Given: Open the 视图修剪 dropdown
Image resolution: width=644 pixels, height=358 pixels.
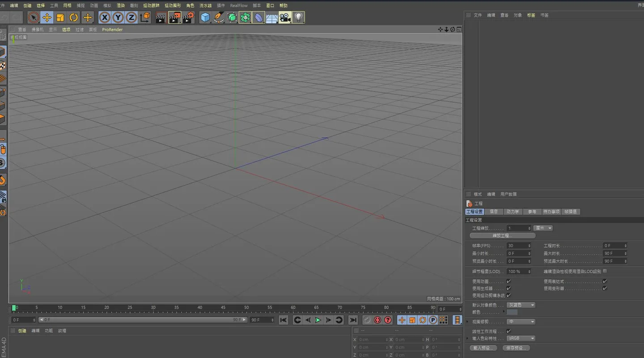Looking at the screenshot, I should tap(521, 322).
